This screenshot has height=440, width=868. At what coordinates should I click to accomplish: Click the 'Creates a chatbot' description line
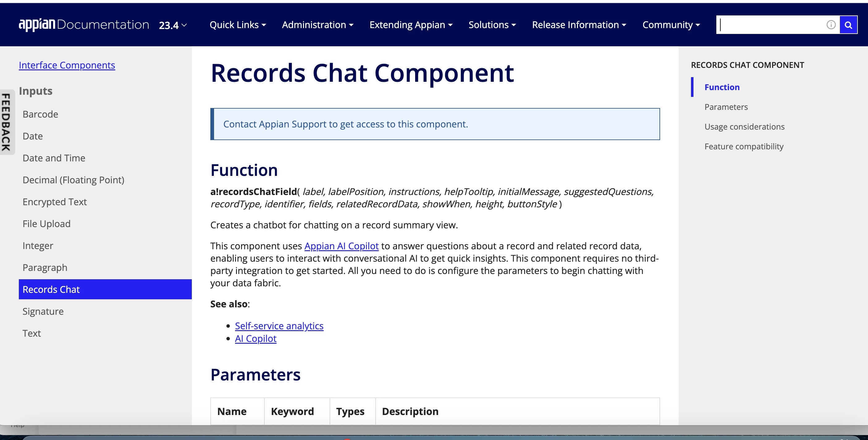[334, 225]
